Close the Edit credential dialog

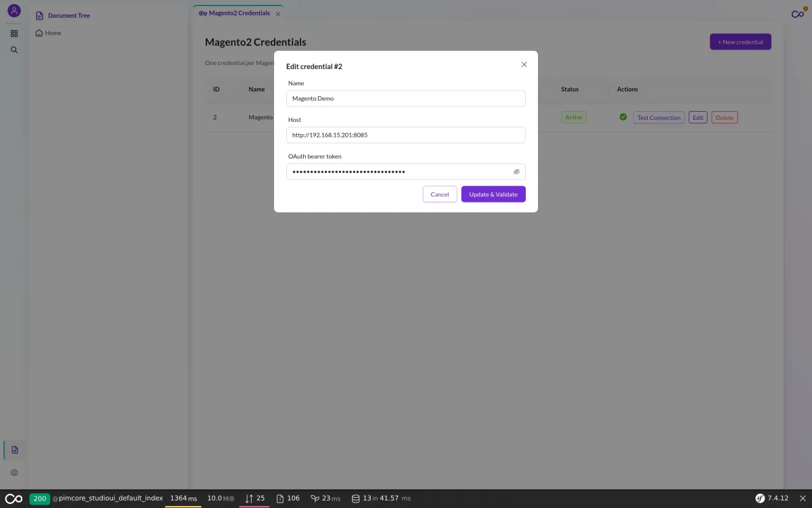point(524,64)
